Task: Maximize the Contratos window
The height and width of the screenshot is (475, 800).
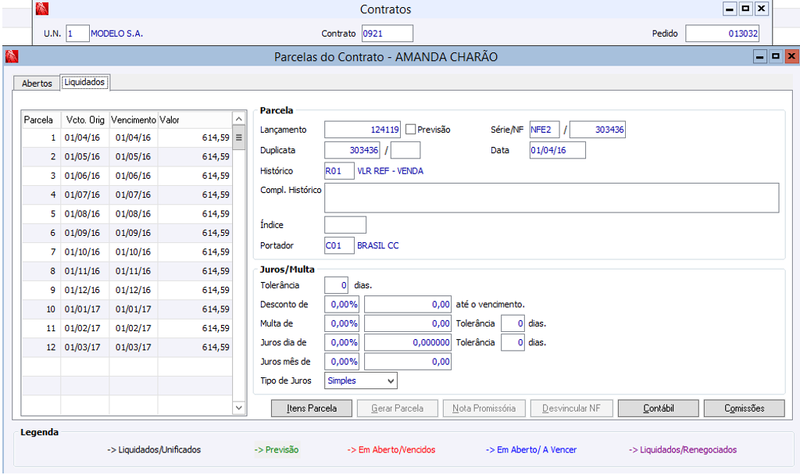Action: point(745,8)
